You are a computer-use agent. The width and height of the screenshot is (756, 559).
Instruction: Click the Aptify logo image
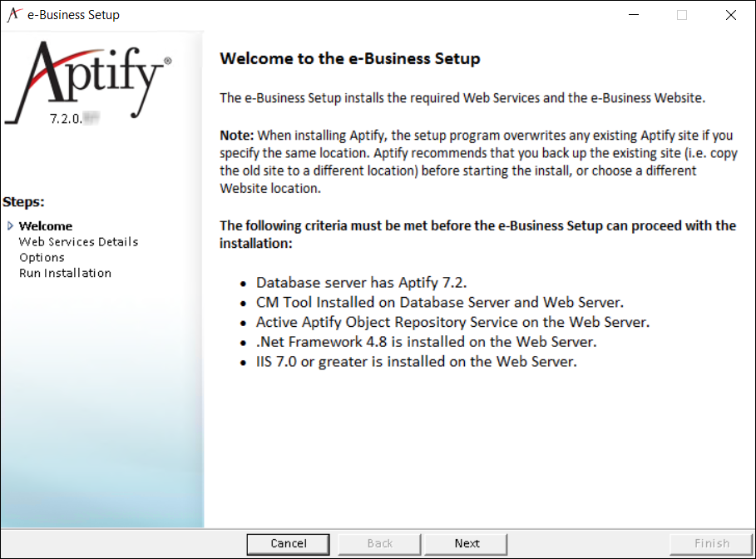88,82
